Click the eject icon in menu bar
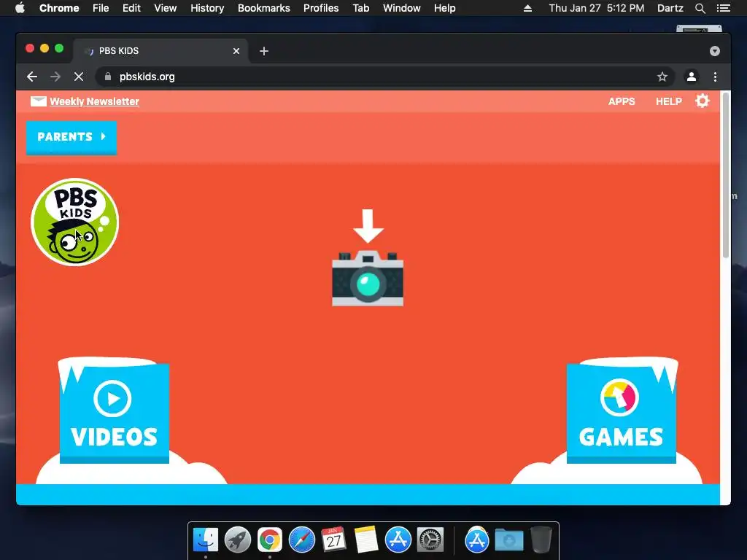Image resolution: width=747 pixels, height=560 pixels. coord(527,8)
